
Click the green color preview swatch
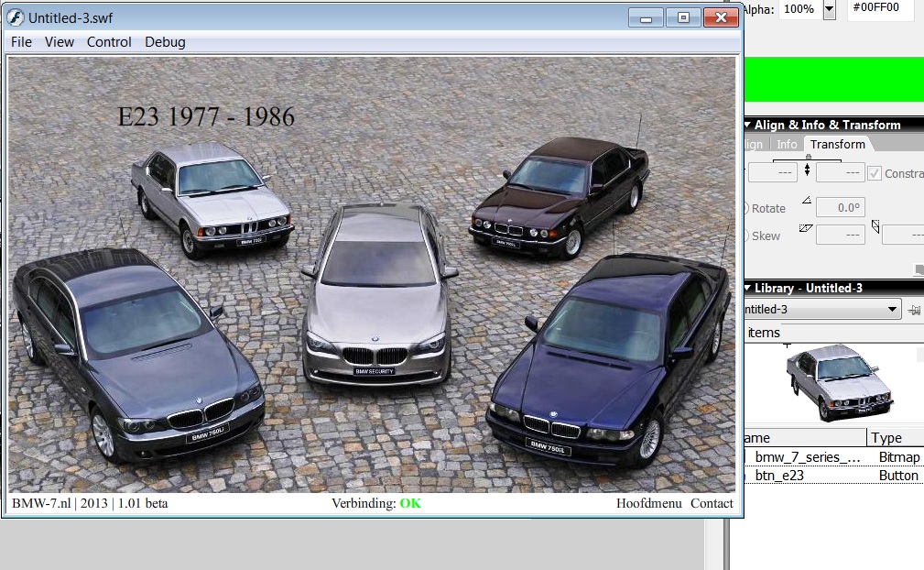click(x=834, y=80)
